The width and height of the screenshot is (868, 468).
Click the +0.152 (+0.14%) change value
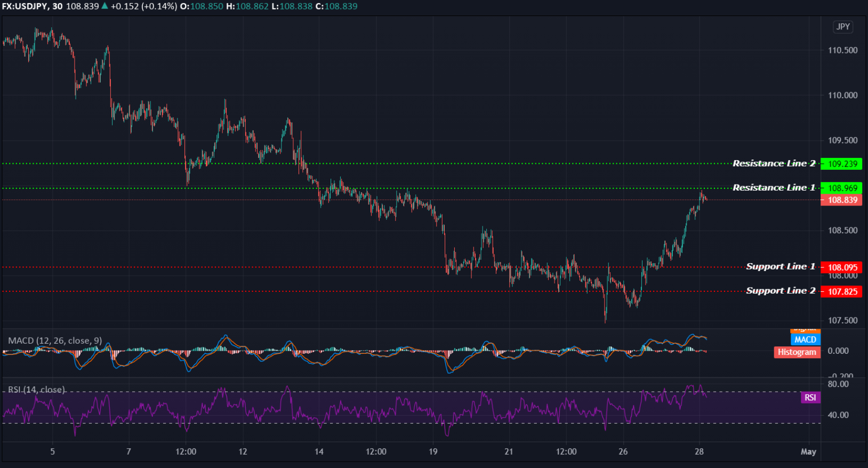(144, 6)
